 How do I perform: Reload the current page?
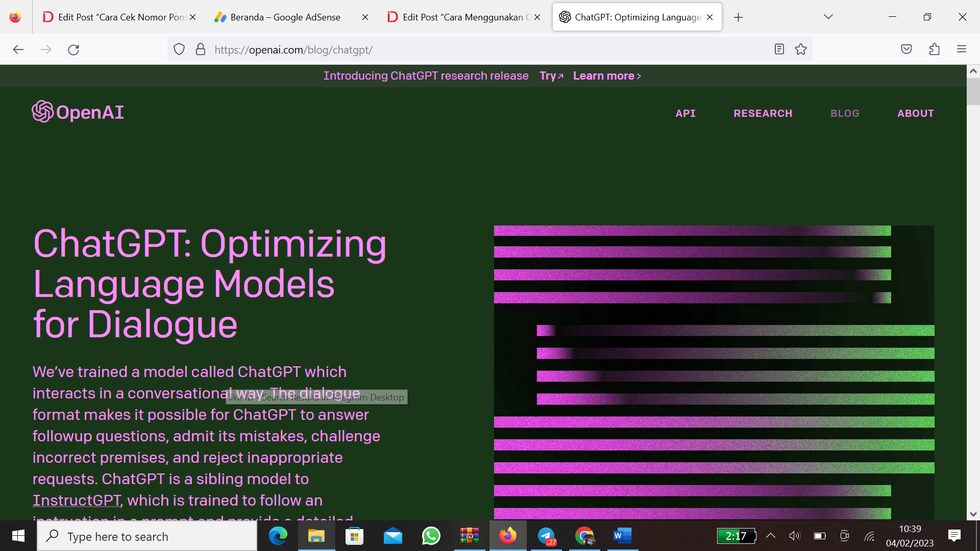pos(73,49)
